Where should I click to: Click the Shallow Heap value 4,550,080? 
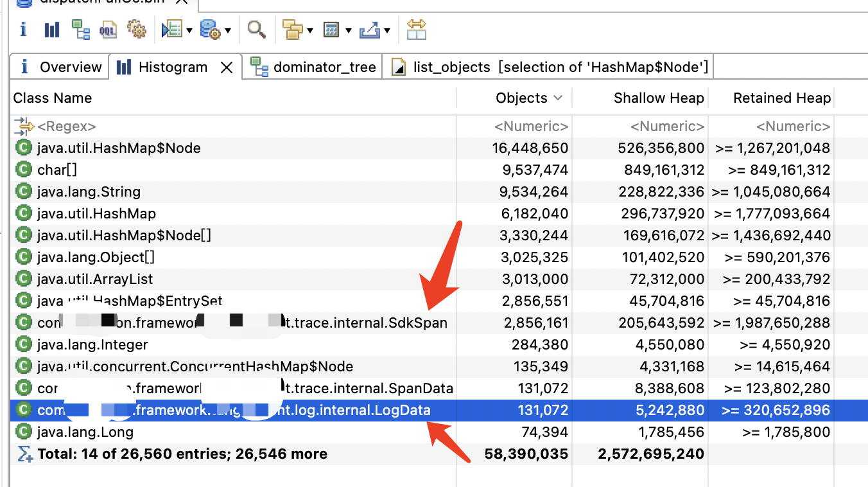pos(674,344)
